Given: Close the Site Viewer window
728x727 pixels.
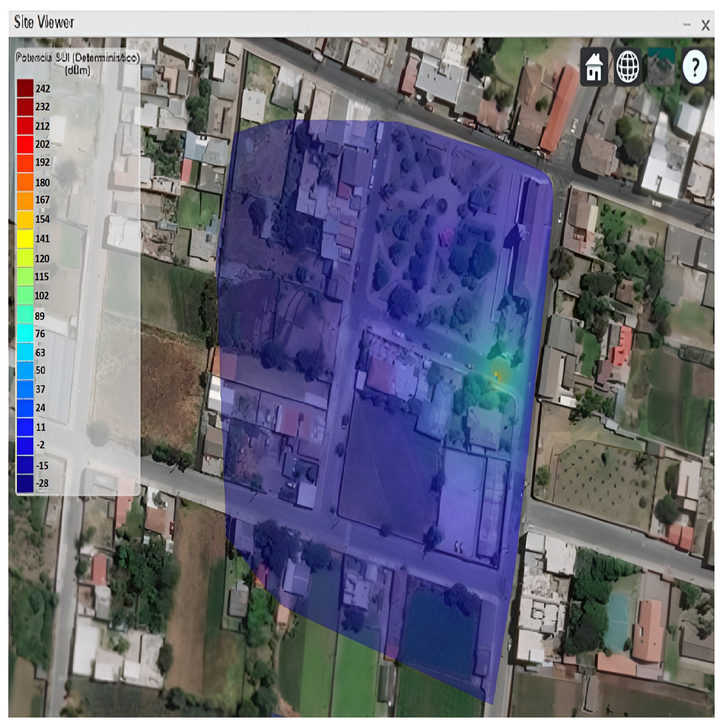Looking at the screenshot, I should click(x=705, y=25).
